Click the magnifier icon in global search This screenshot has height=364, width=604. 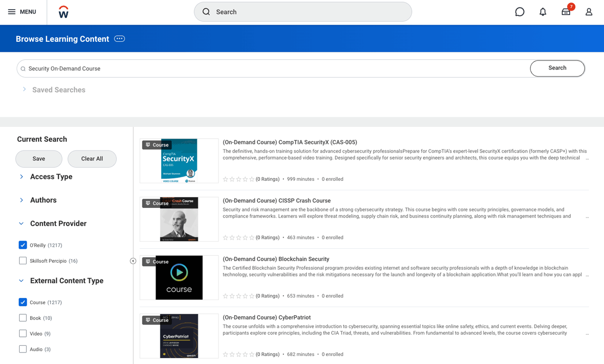(206, 12)
